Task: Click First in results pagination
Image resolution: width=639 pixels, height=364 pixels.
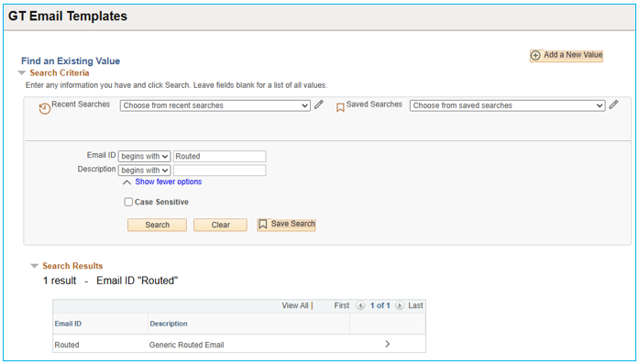Action: (342, 305)
